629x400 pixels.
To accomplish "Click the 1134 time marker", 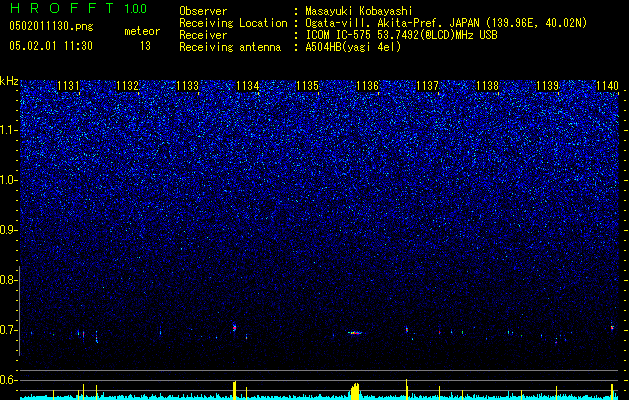I will point(248,86).
